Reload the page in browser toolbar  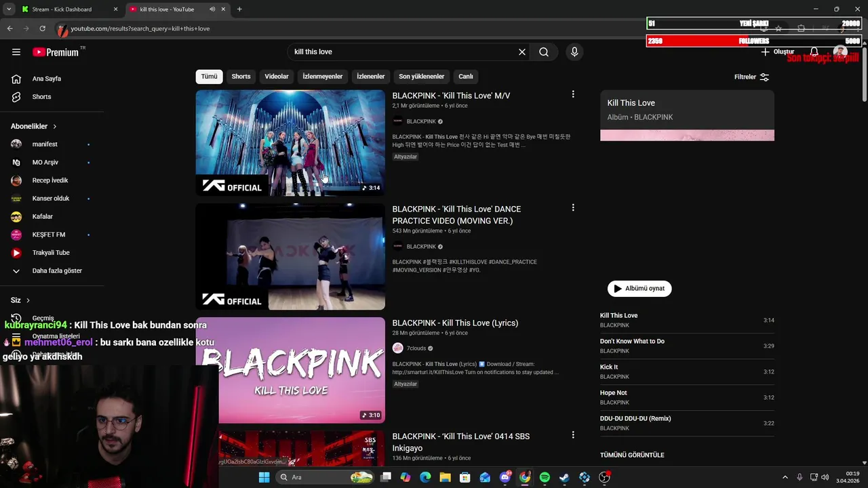pyautogui.click(x=42, y=28)
